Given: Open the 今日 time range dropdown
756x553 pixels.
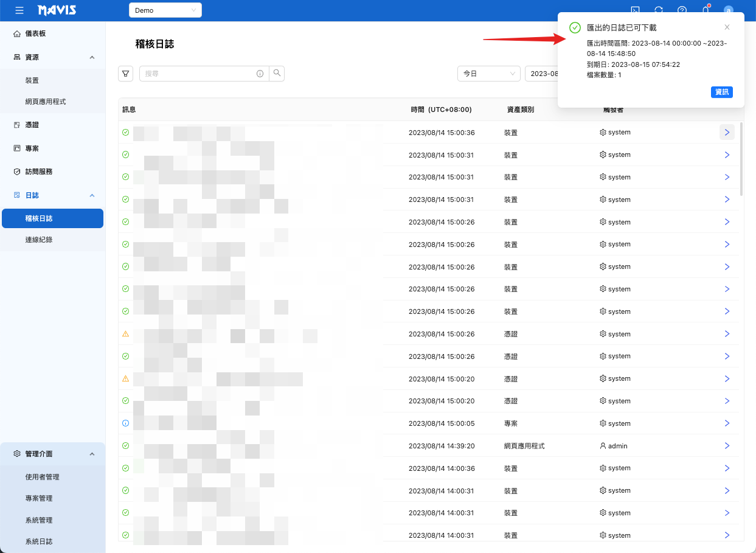Looking at the screenshot, I should [488, 72].
